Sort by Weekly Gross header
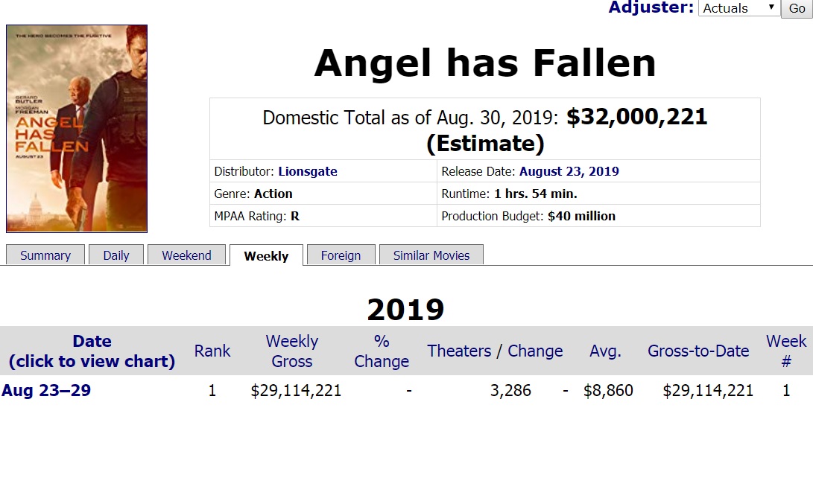This screenshot has height=504, width=813. click(x=292, y=351)
